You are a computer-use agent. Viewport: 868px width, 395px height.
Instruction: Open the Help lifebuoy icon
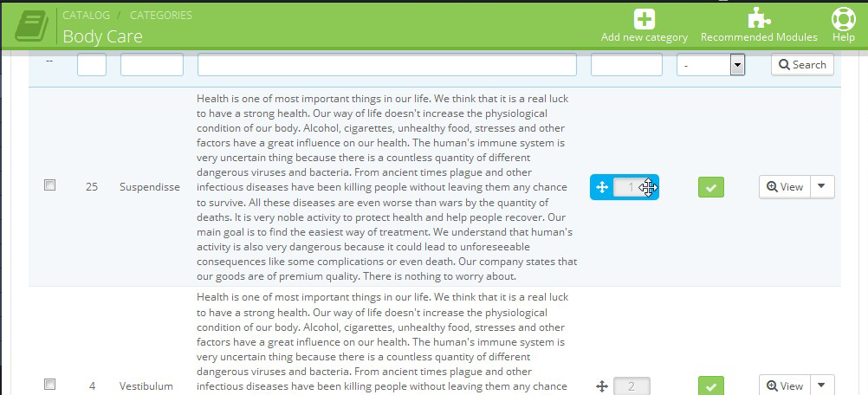(x=844, y=18)
